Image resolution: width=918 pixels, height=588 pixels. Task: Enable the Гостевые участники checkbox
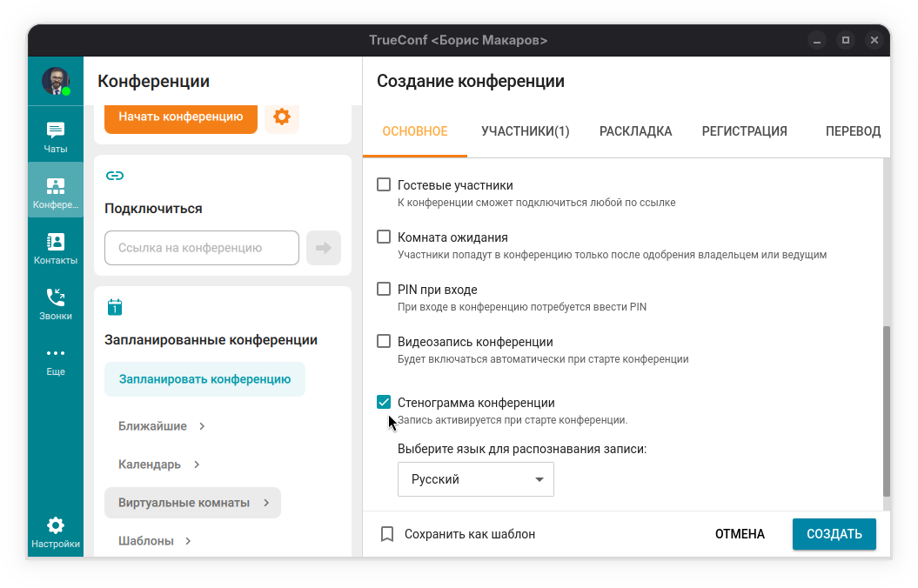tap(384, 185)
